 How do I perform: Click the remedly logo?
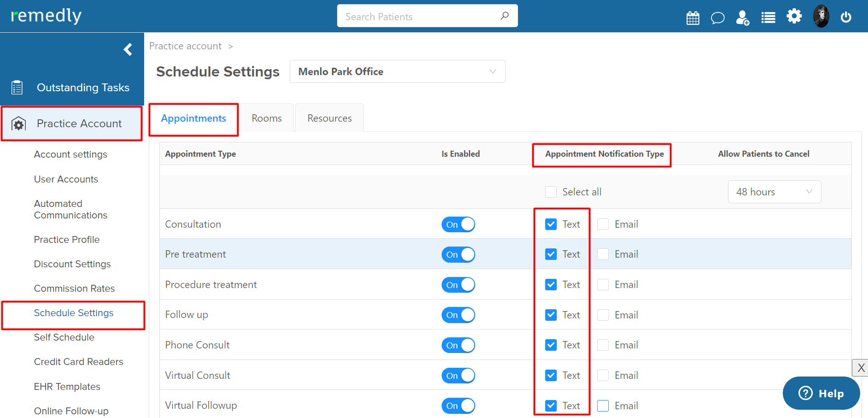point(46,16)
